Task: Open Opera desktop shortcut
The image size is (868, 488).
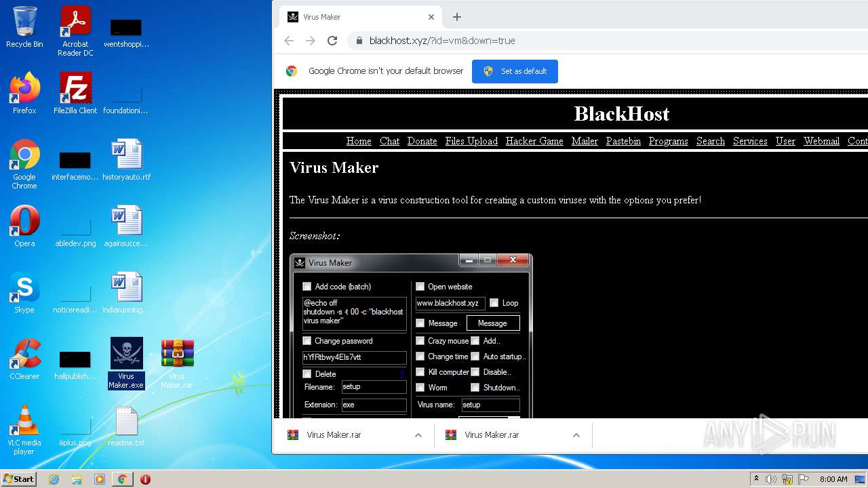Action: (24, 226)
